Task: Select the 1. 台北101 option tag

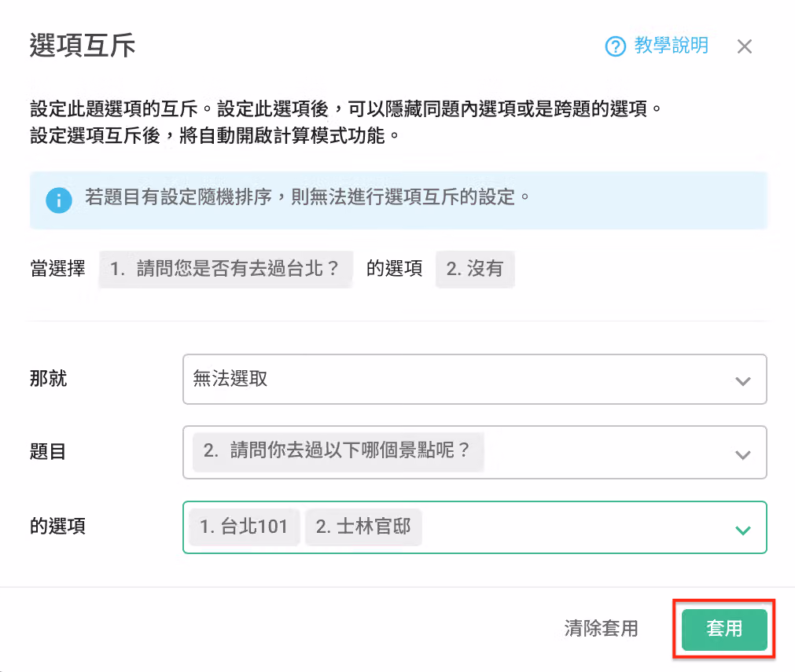Action: (244, 527)
